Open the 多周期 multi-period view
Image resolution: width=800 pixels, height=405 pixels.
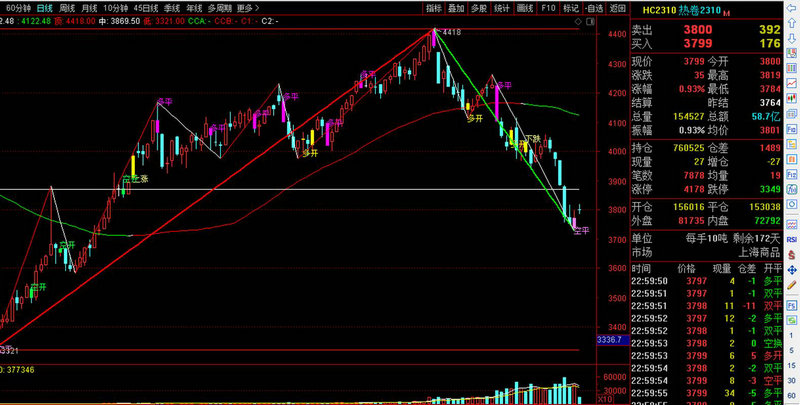pos(219,8)
